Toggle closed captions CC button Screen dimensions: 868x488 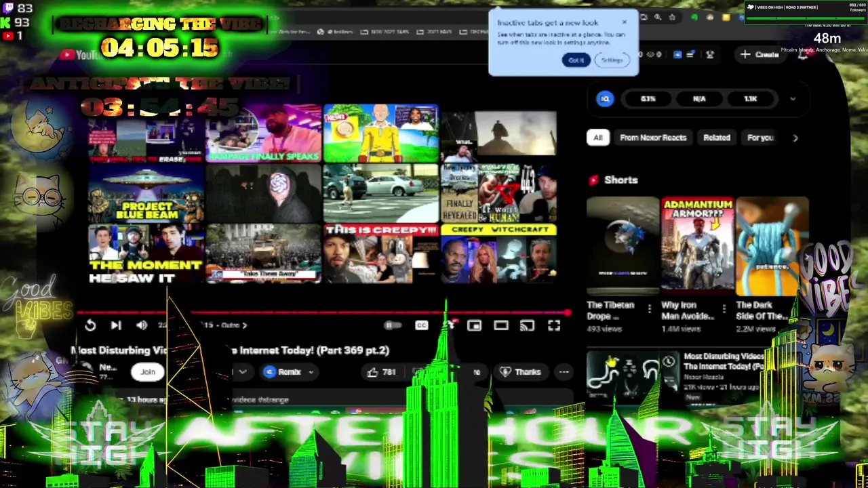pyautogui.click(x=421, y=325)
